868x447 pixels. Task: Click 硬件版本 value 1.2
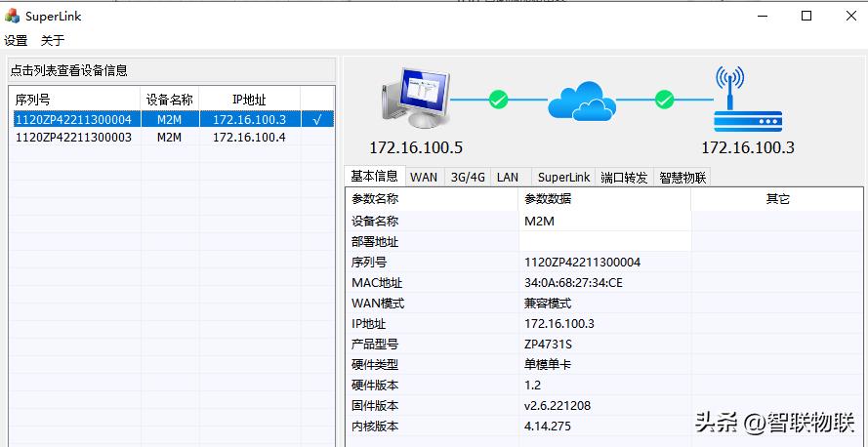tap(532, 386)
